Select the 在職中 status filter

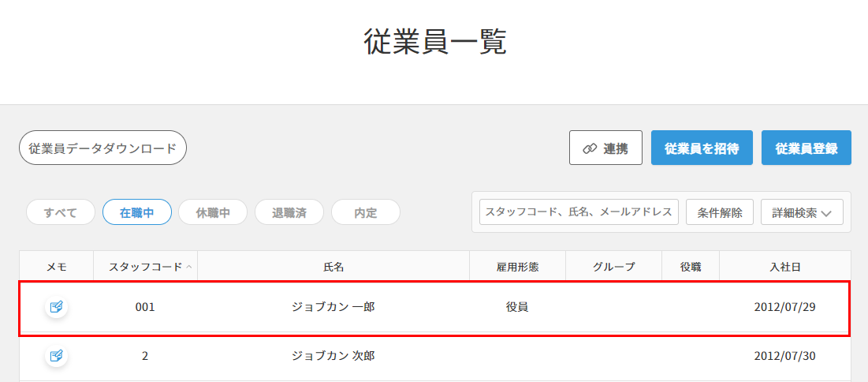click(x=137, y=212)
